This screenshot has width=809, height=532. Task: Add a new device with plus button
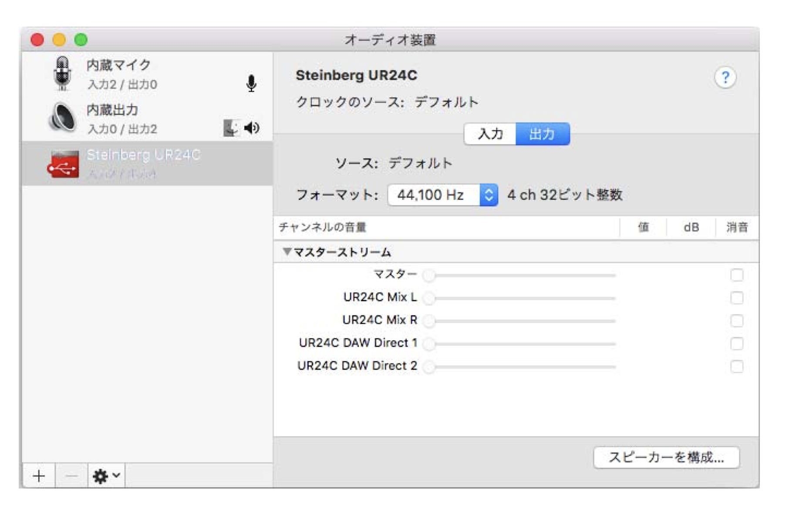tap(39, 476)
